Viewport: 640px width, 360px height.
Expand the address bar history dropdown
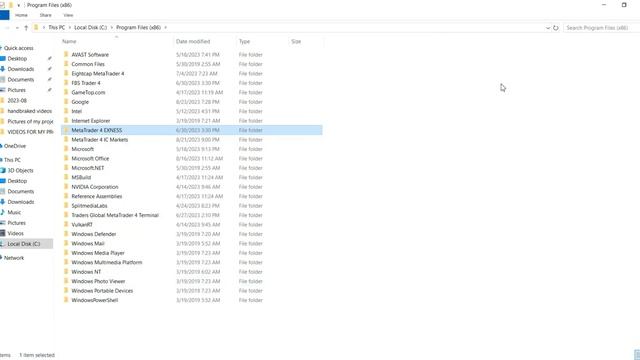tap(548, 28)
